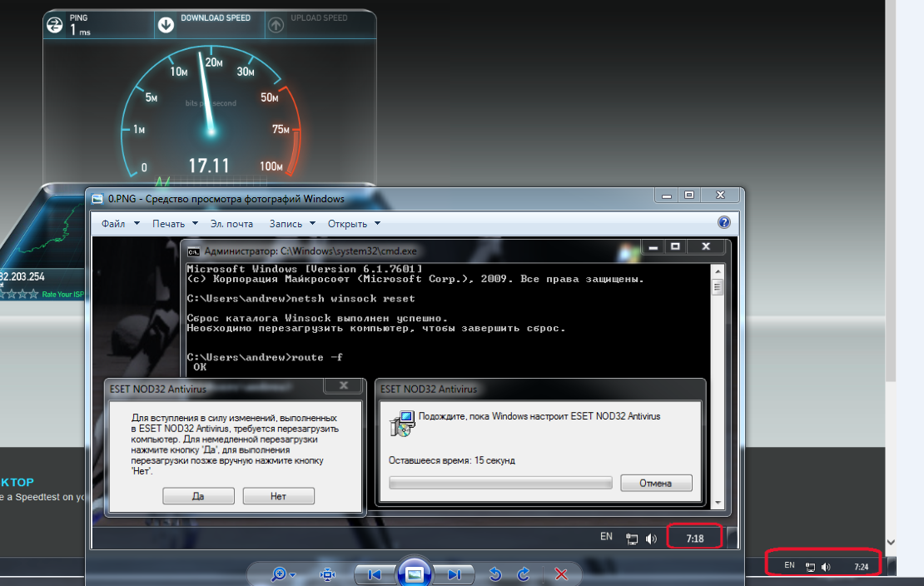Close the Photo Viewer window
This screenshot has height=586, width=924.
[720, 195]
